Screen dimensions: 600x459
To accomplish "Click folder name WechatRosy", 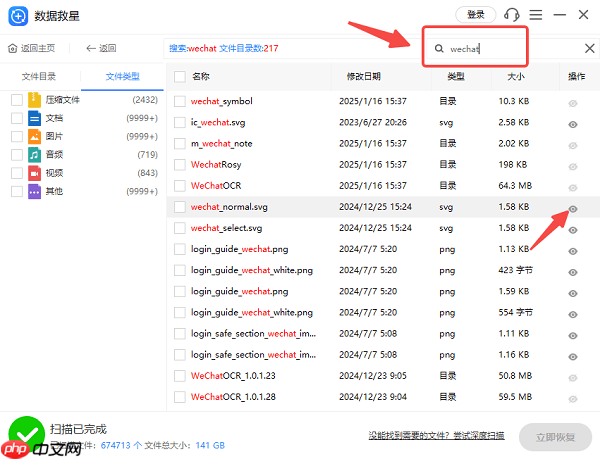I will click(x=216, y=164).
